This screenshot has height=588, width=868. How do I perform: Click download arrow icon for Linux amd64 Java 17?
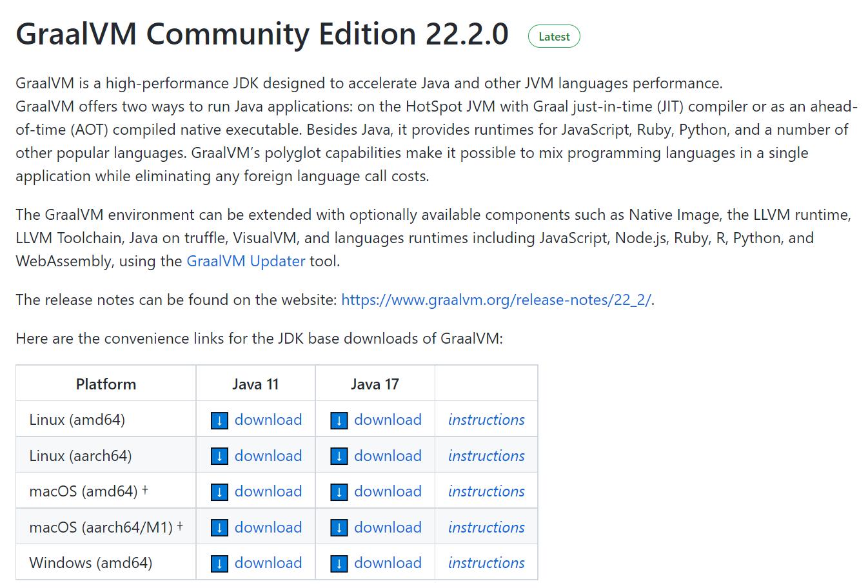click(x=339, y=421)
